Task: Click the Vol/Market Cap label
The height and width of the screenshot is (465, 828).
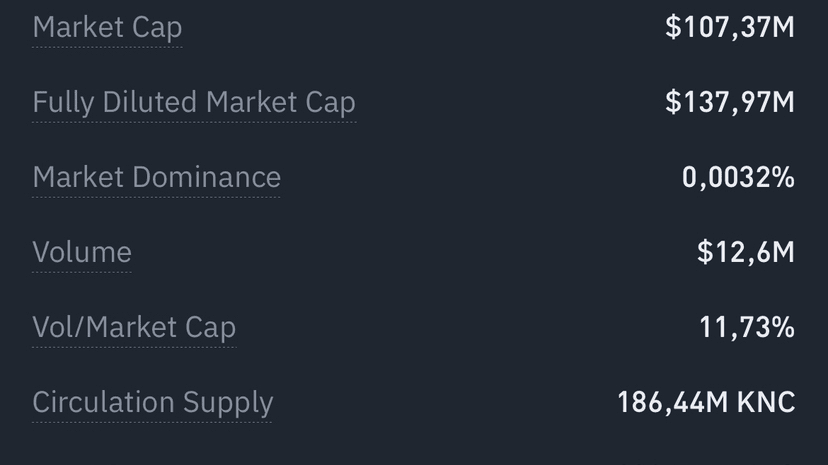Action: point(134,327)
